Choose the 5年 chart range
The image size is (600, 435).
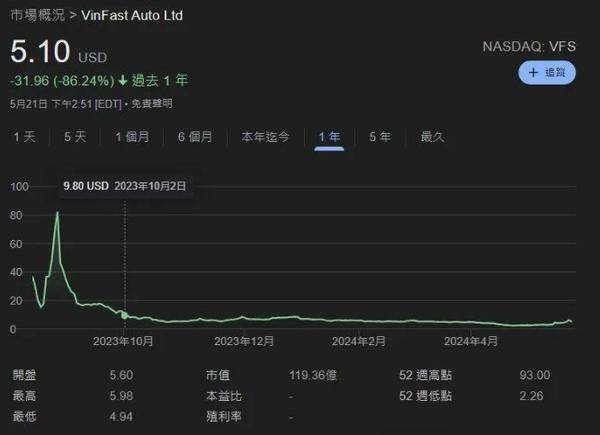click(379, 137)
